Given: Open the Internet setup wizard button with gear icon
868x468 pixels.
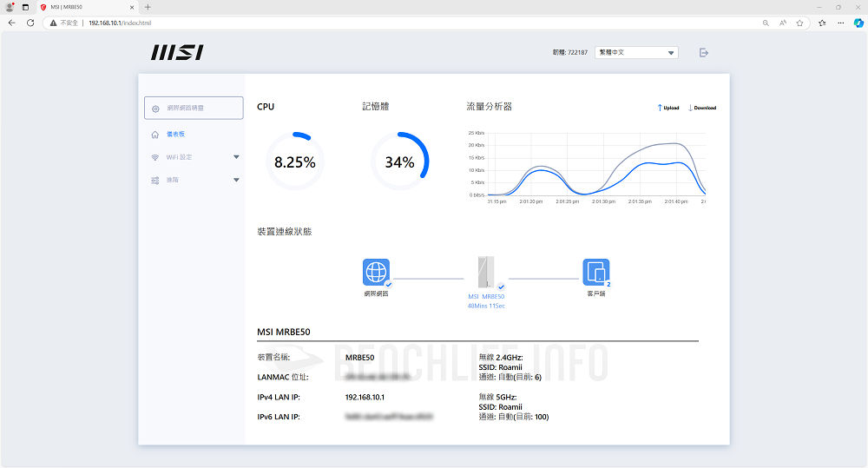Looking at the screenshot, I should (194, 108).
